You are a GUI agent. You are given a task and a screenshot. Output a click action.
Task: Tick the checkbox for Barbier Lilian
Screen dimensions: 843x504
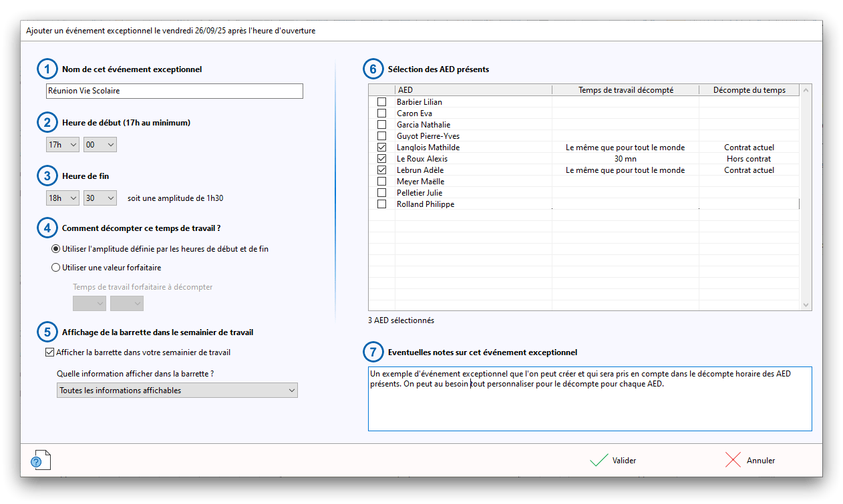coord(382,102)
